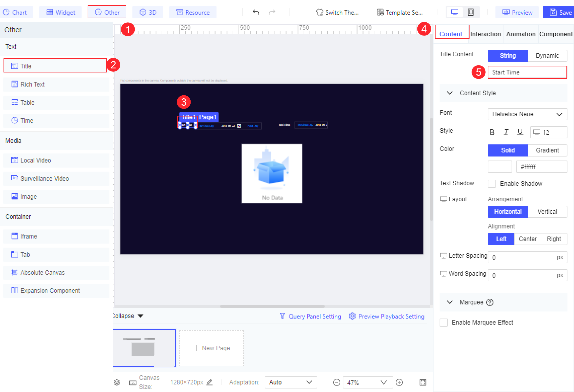574x392 pixels.
Task: Enable the Marquee Effect checkbox
Action: tap(444, 322)
